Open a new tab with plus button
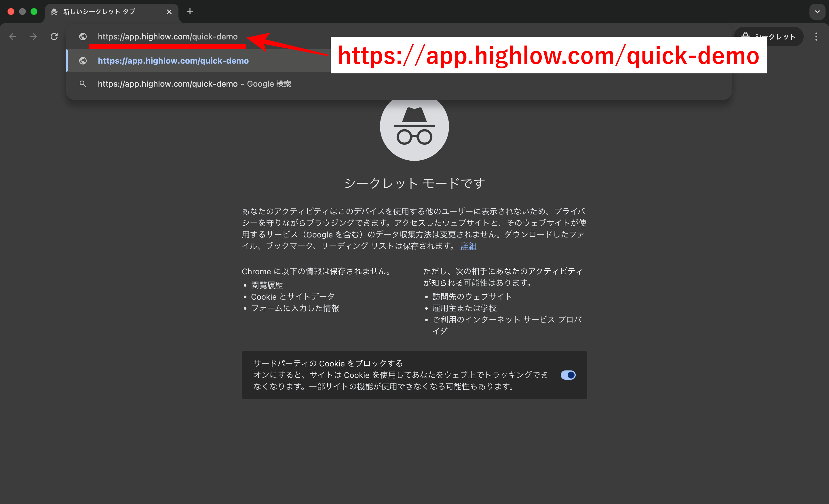The height and width of the screenshot is (504, 829). click(x=190, y=12)
